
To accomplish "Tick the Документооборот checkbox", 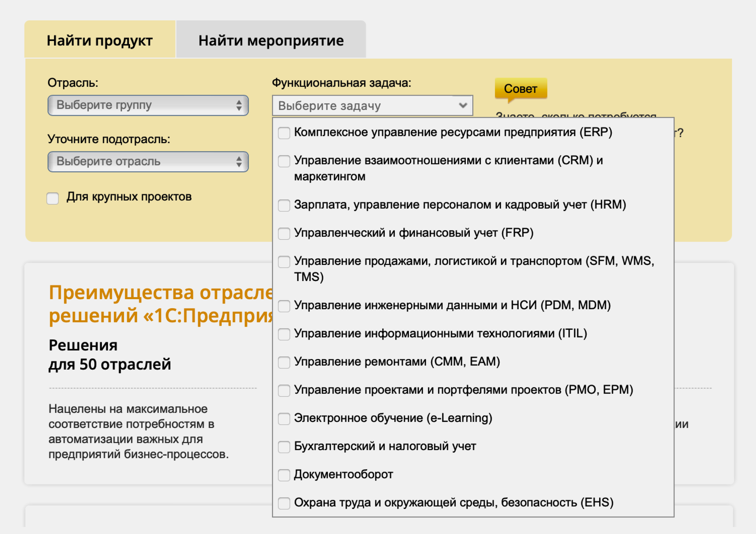I will [284, 475].
